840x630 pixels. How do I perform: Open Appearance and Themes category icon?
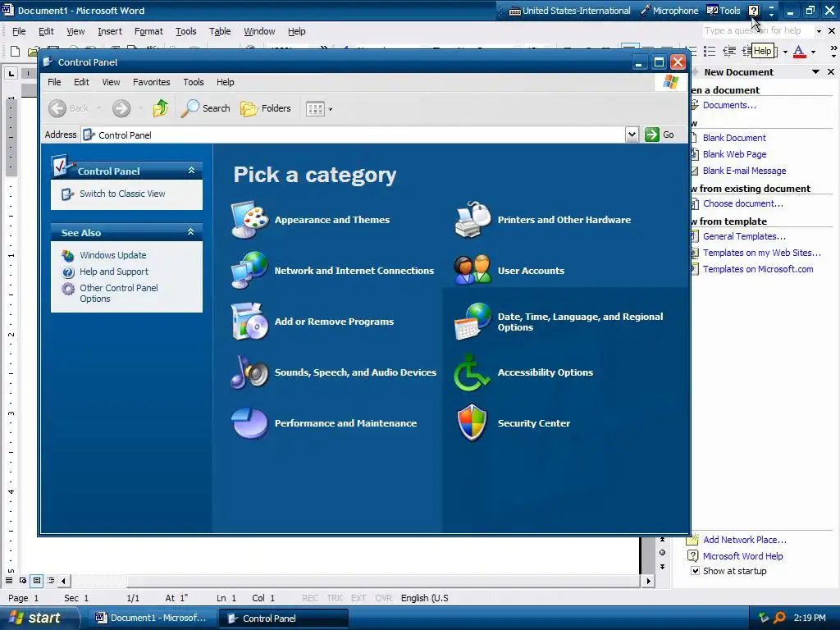click(249, 220)
